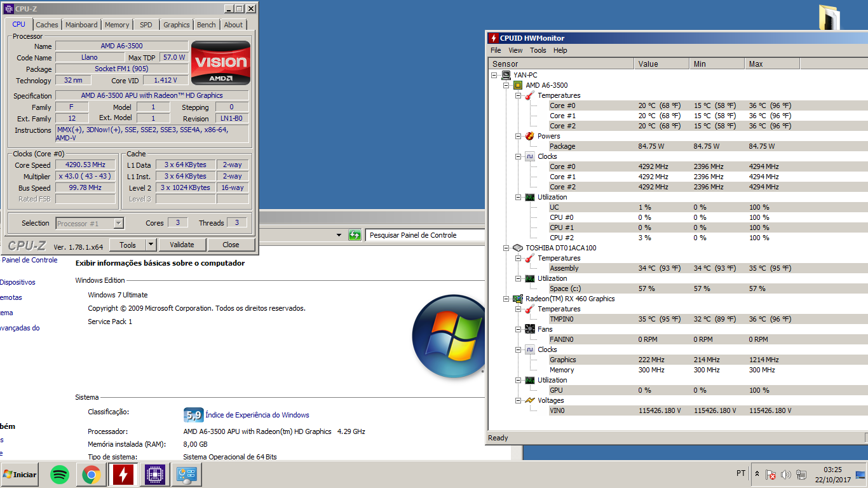This screenshot has width=868, height=488.
Task: Open the View menu in HWMonitor
Action: click(x=515, y=50)
